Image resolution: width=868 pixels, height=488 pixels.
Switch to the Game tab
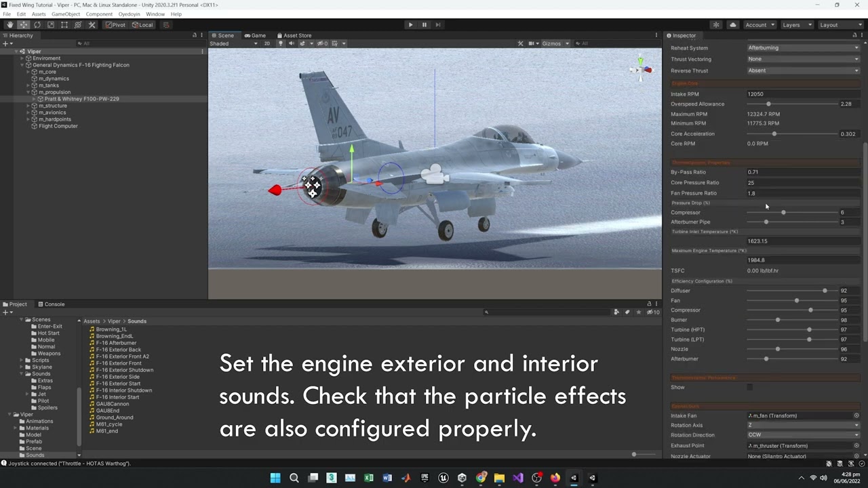click(256, 35)
